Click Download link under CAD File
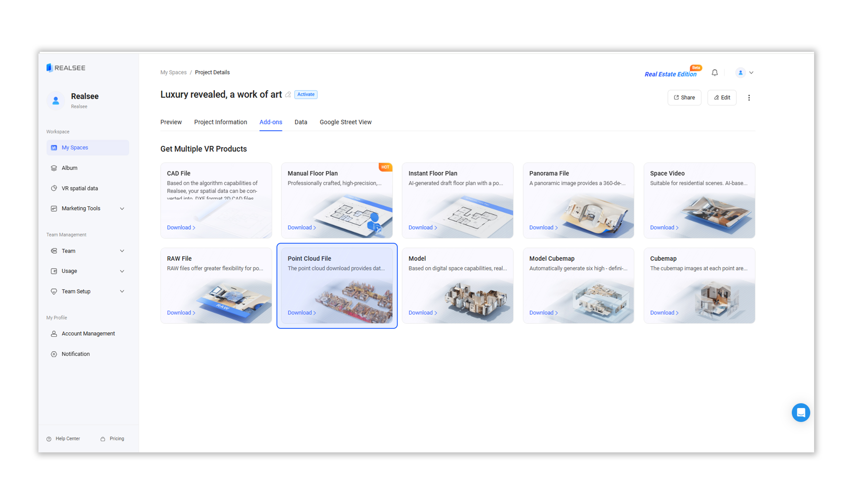The image size is (854, 504). tap(181, 227)
